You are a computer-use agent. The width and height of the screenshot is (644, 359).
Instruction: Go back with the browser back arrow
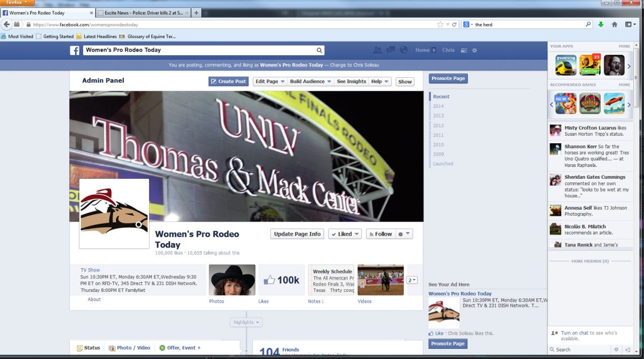click(x=7, y=24)
